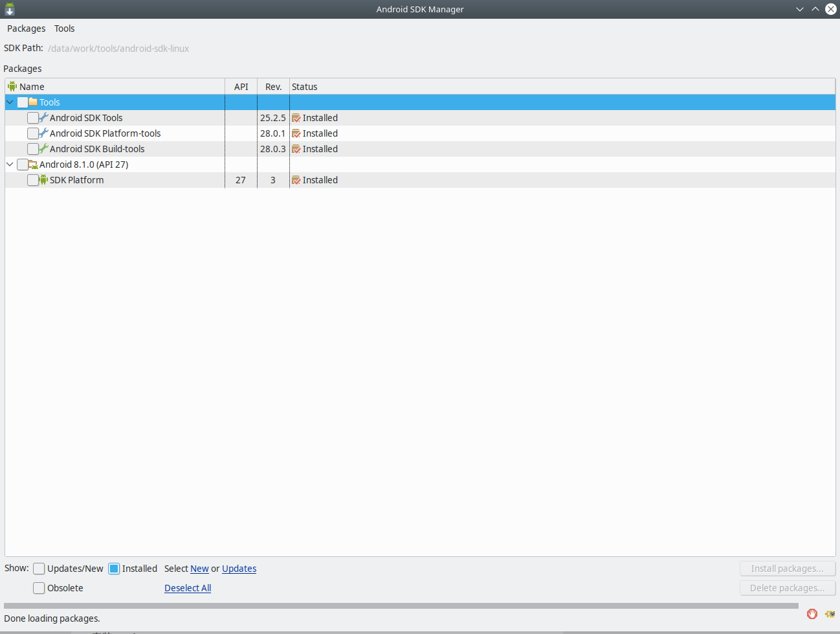This screenshot has width=840, height=634.
Task: Click the Android icon in Name column header
Action: pos(12,87)
